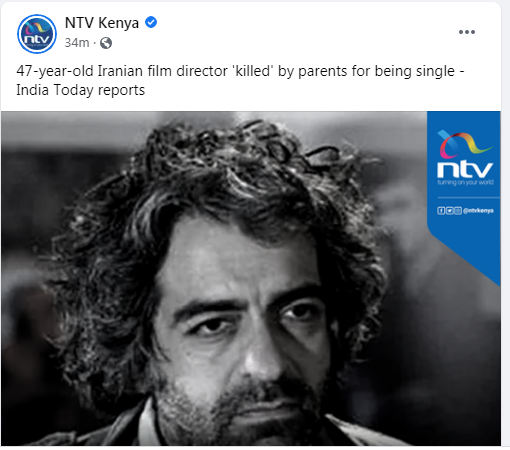The width and height of the screenshot is (510, 450).
Task: Click the globe public audience icon
Action: 106,43
